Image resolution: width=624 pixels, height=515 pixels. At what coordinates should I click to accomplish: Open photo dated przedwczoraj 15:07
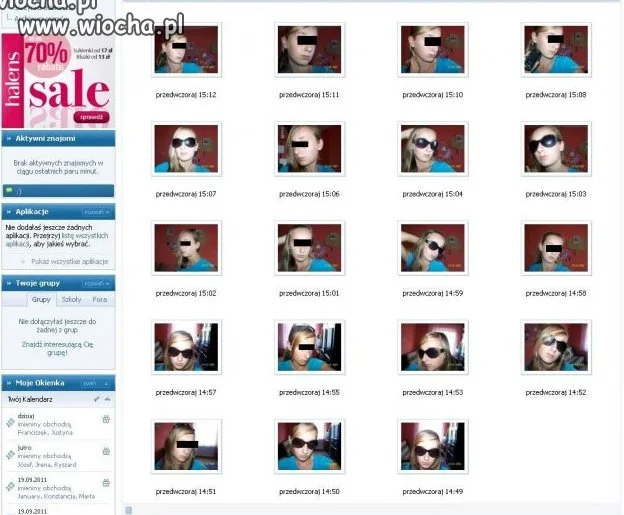pos(186,149)
